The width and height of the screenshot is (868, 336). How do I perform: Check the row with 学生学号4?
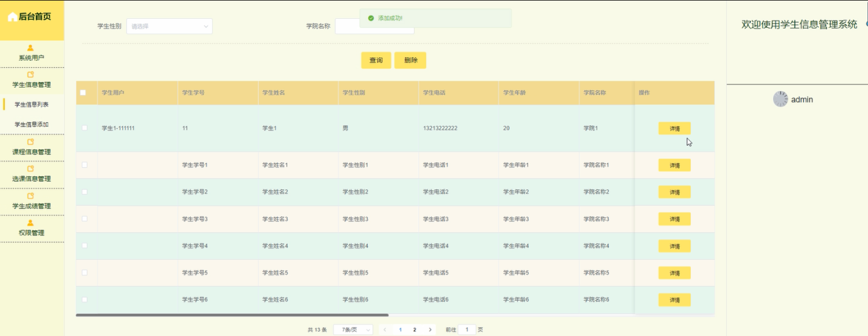84,245
